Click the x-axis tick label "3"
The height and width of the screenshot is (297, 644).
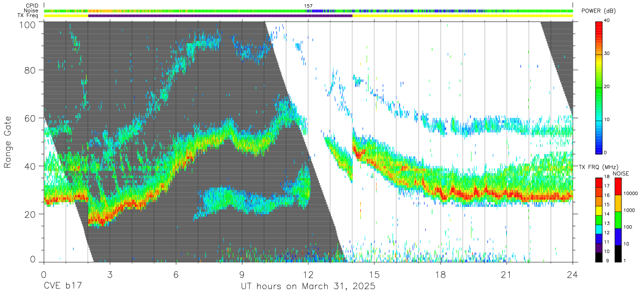tap(110, 275)
